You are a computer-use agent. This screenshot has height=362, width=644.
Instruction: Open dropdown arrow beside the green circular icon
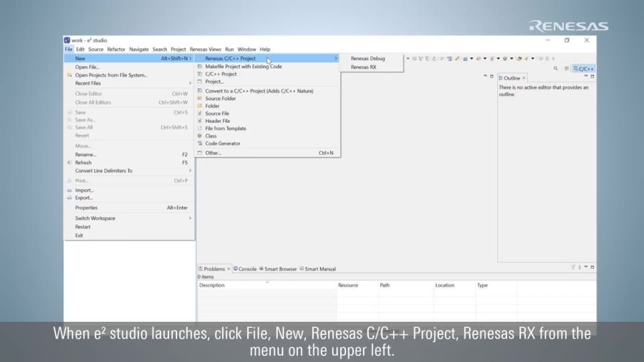pyautogui.click(x=511, y=59)
